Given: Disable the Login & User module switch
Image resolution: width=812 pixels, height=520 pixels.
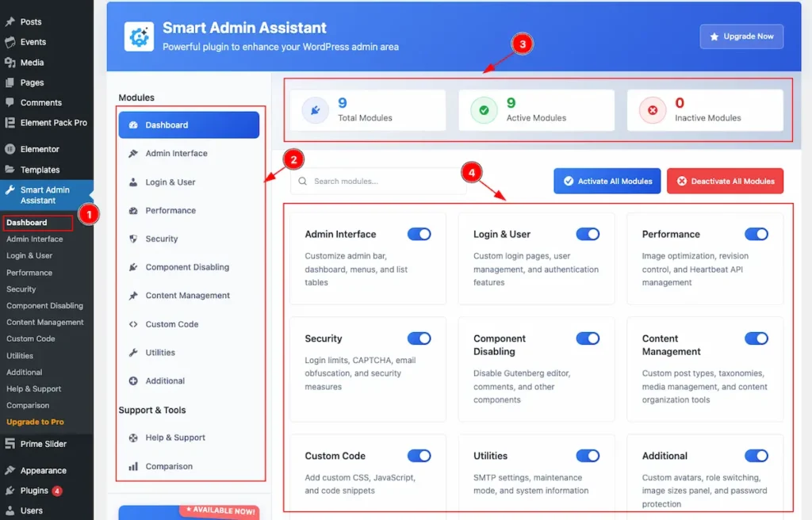Looking at the screenshot, I should (588, 234).
